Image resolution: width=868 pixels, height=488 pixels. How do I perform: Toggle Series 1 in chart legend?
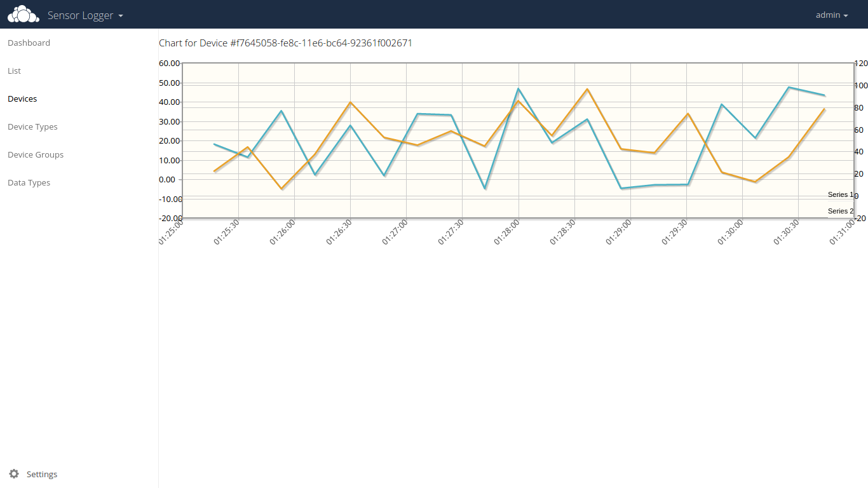click(x=839, y=194)
